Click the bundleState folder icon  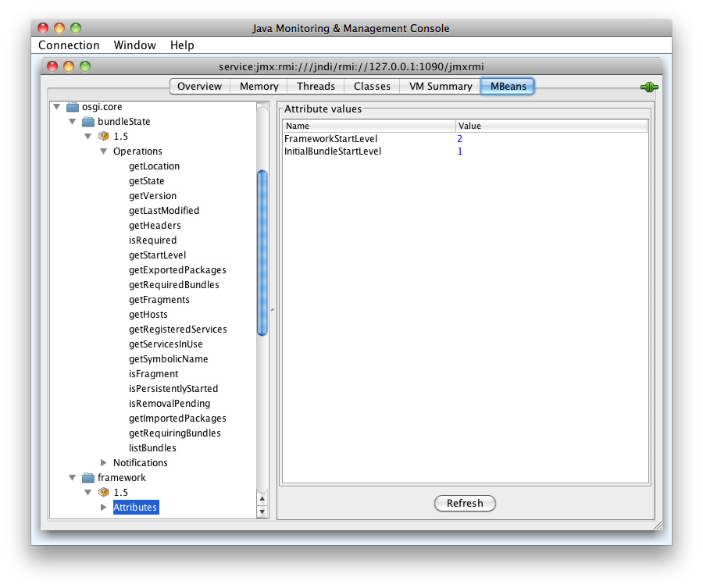point(88,122)
